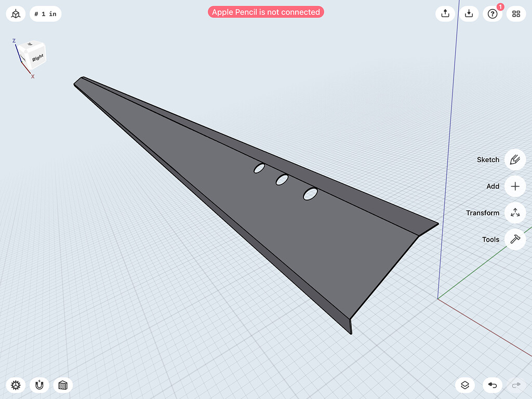Viewport: 532px width, 399px height.
Task: Select the Transform tool
Action: (515, 212)
